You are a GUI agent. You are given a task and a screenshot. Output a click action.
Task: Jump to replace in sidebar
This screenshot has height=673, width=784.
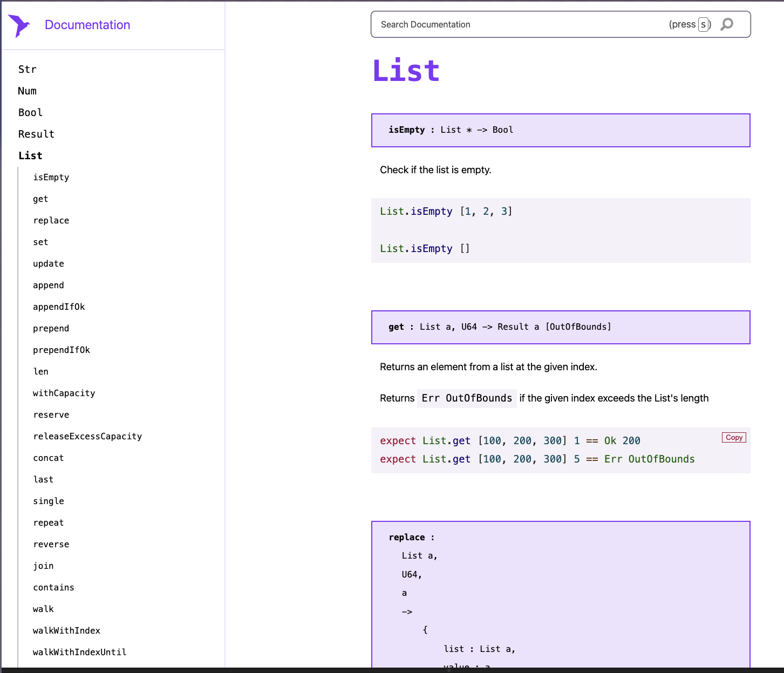(x=51, y=220)
